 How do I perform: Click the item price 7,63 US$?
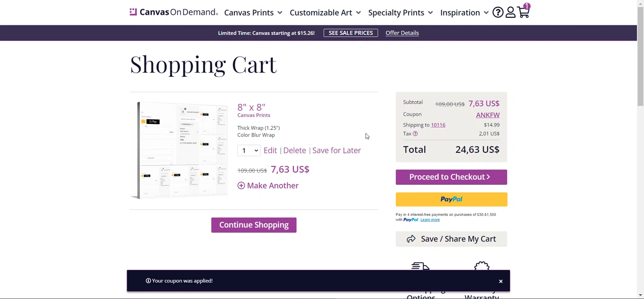[x=290, y=169]
